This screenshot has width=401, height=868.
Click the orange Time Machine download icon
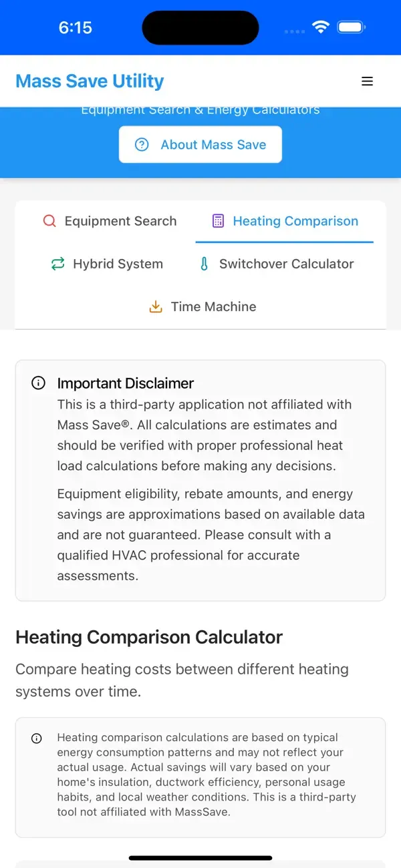155,306
